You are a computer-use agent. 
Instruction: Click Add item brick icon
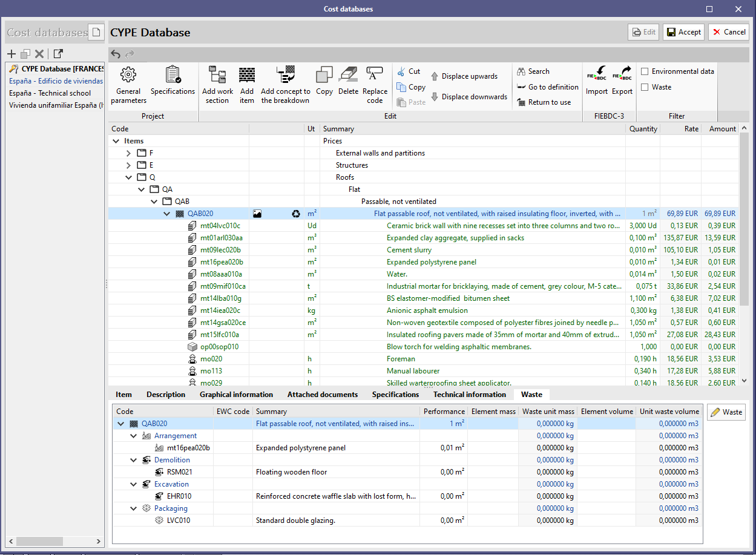[247, 85]
